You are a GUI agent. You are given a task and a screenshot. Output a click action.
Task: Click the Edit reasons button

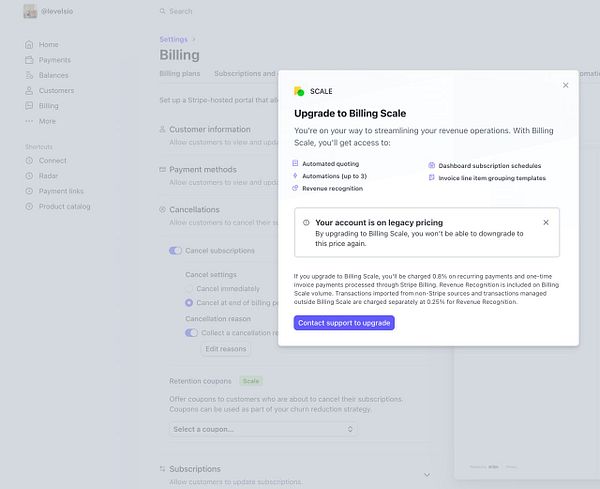226,349
